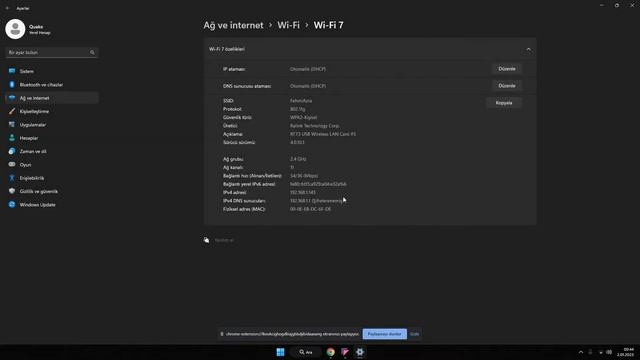Viewport: 640px width, 360px height.
Task: Open Windows Update from the sidebar
Action: coord(51,204)
